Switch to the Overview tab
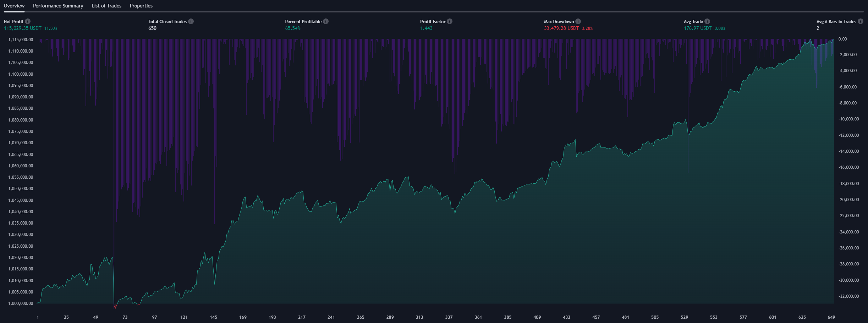The height and width of the screenshot is (323, 868). (x=14, y=6)
